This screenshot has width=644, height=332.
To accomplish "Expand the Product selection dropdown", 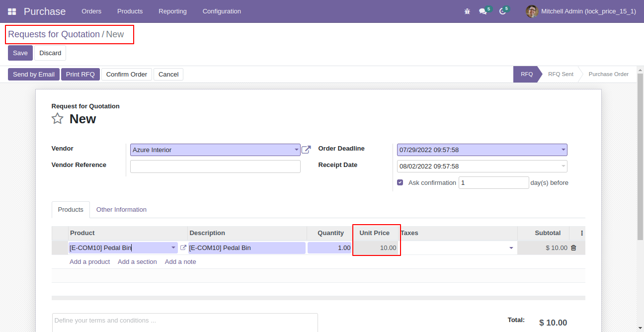I will coord(173,248).
